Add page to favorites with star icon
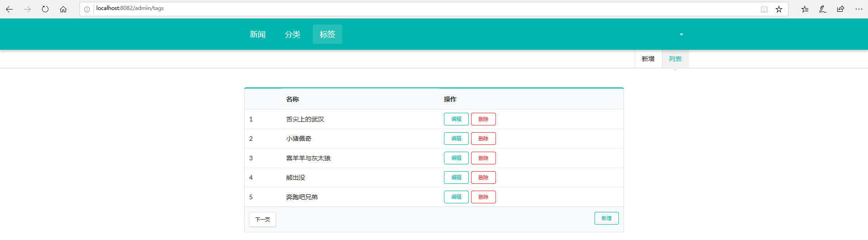 (x=779, y=9)
